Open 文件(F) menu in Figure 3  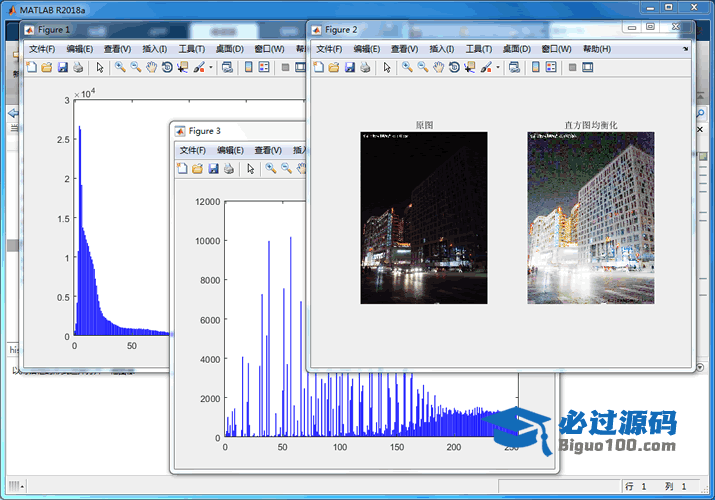[192, 150]
